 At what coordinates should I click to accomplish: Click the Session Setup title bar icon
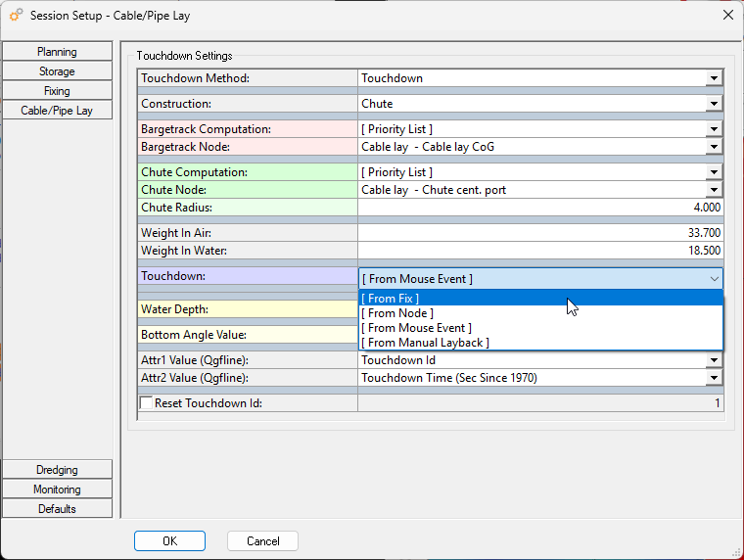click(16, 15)
